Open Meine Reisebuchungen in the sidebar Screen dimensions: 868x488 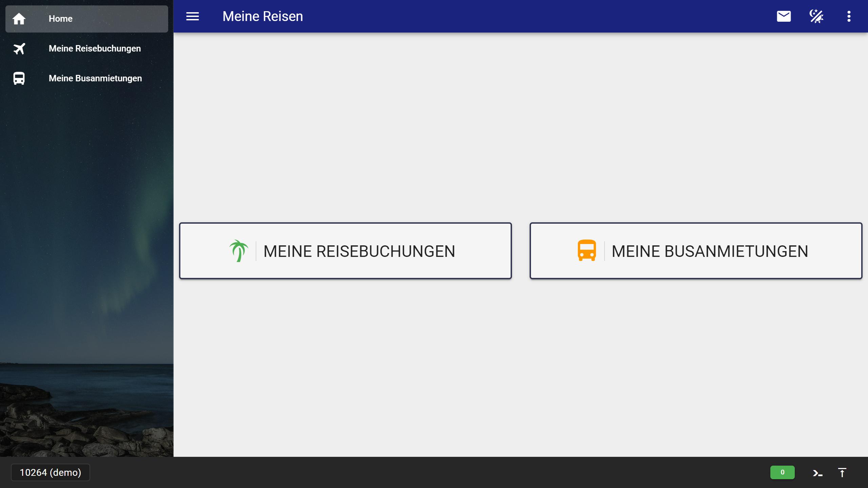87,48
